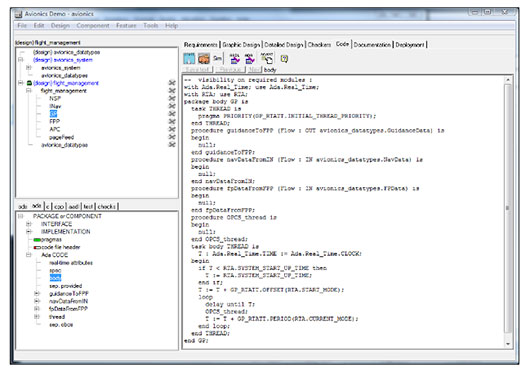Select the aadl language tab
Image resolution: width=530 pixels, height=369 pixels.
pyautogui.click(x=73, y=206)
